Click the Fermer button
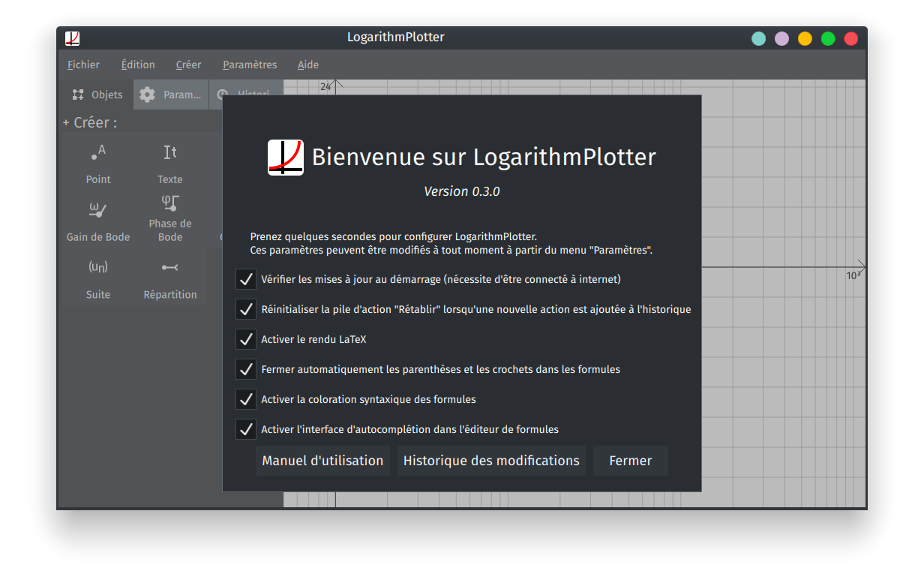The image size is (924, 574). click(631, 461)
